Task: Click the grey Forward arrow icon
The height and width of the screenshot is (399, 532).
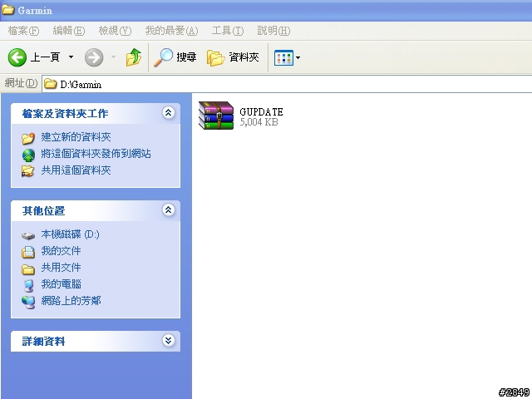Action: [94, 57]
